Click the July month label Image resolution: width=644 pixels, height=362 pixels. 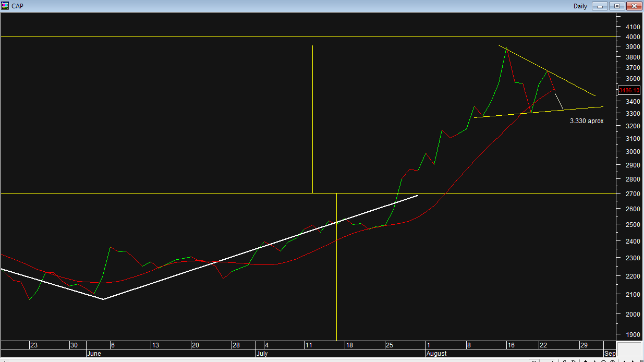click(262, 353)
